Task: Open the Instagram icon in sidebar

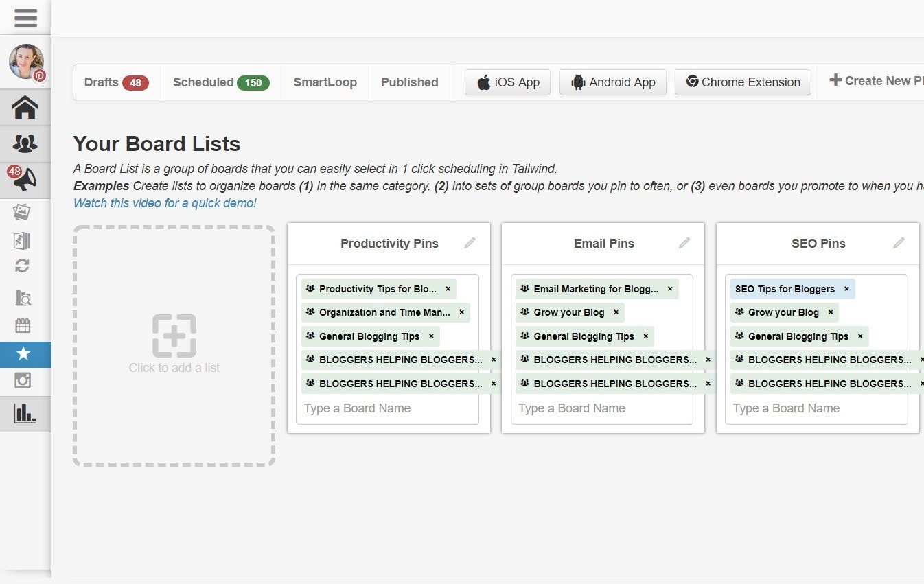Action: (x=23, y=380)
